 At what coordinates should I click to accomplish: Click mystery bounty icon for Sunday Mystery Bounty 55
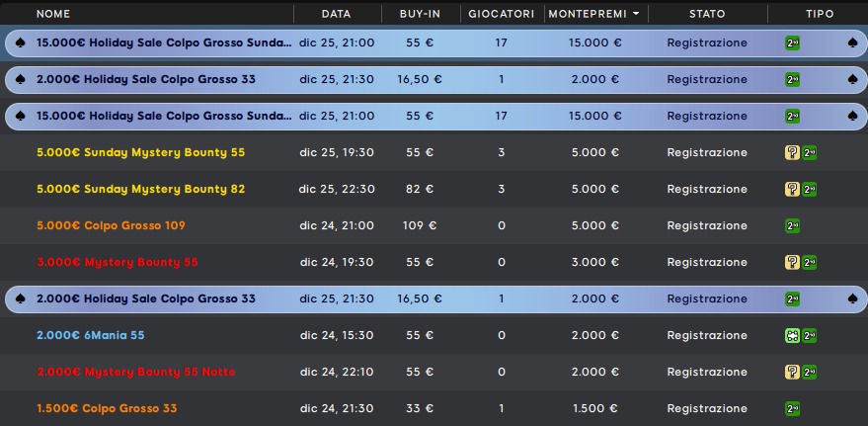(x=792, y=153)
